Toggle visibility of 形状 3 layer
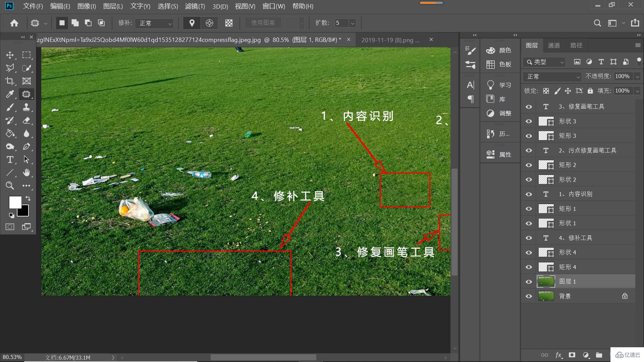The width and height of the screenshot is (644, 362). pos(529,121)
